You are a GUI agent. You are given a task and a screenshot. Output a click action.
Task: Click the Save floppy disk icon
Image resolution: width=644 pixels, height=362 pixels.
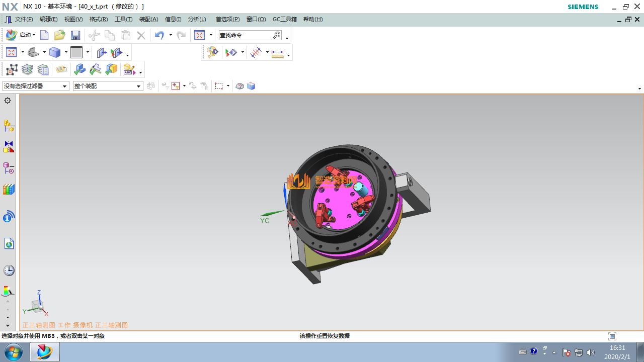pos(75,35)
